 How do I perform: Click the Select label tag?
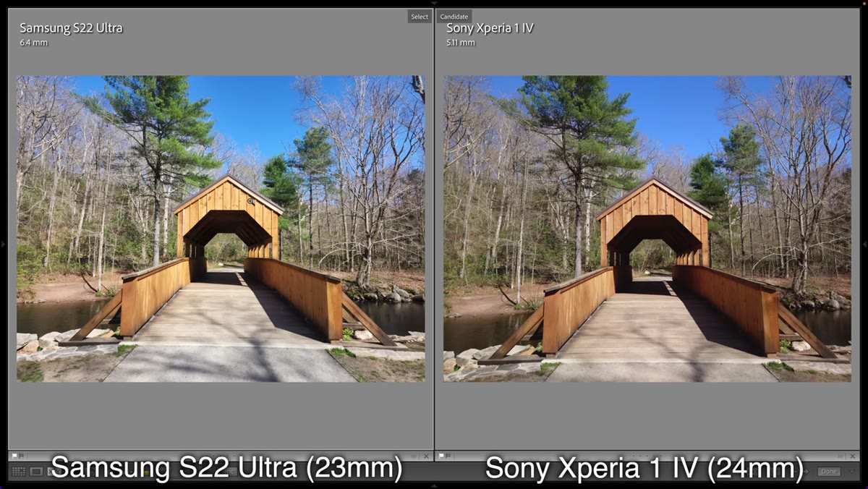[420, 17]
